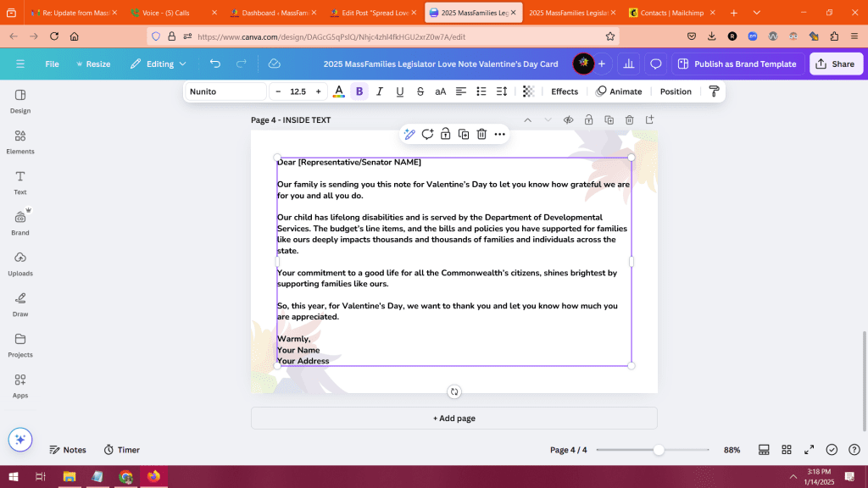Enter fullscreen present mode
Image resolution: width=868 pixels, height=488 pixels.
click(x=810, y=450)
